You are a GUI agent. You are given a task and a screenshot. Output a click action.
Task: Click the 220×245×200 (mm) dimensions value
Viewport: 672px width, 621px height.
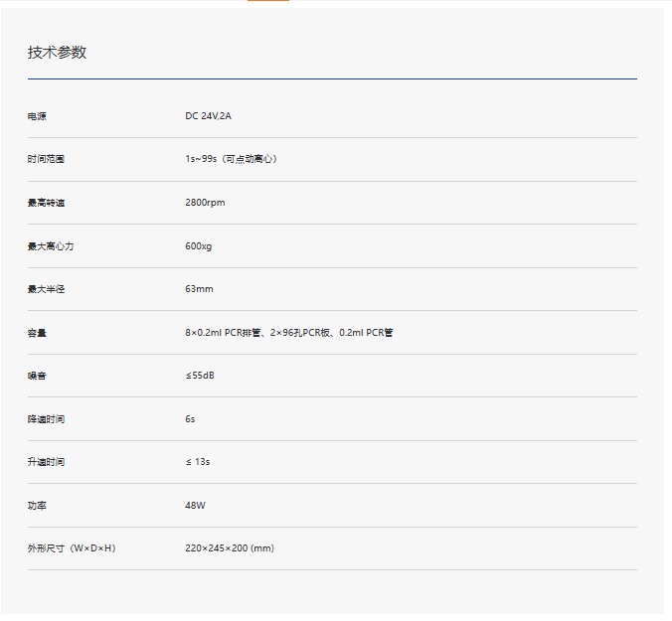point(229,548)
